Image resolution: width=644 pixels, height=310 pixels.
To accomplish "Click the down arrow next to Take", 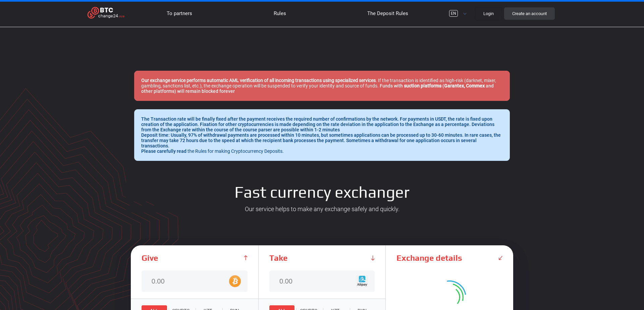I will 373,258.
